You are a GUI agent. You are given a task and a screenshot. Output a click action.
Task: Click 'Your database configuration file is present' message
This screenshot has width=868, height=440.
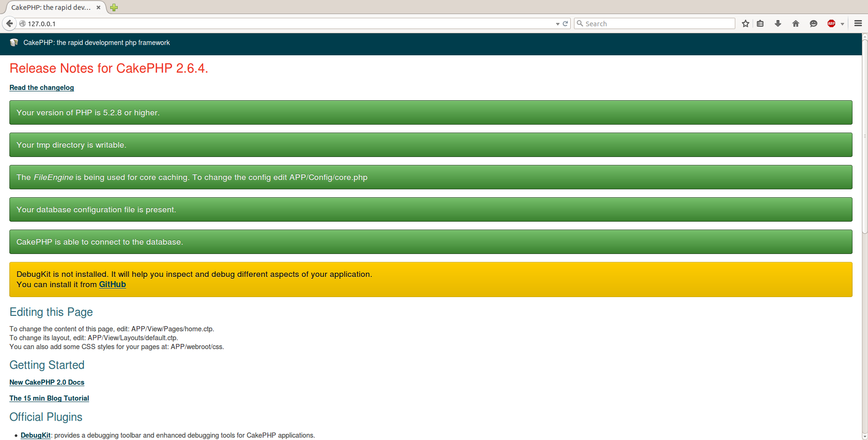430,209
